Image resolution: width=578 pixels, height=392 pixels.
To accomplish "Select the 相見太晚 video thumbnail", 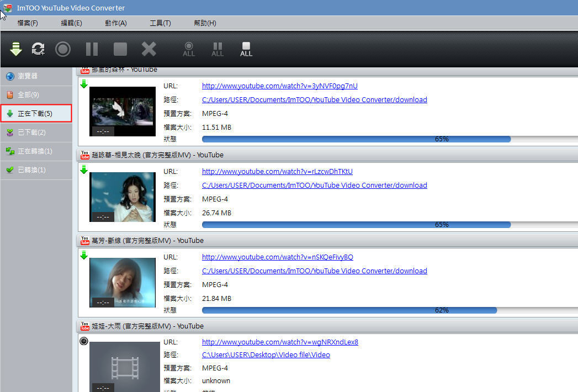I will click(x=122, y=197).
